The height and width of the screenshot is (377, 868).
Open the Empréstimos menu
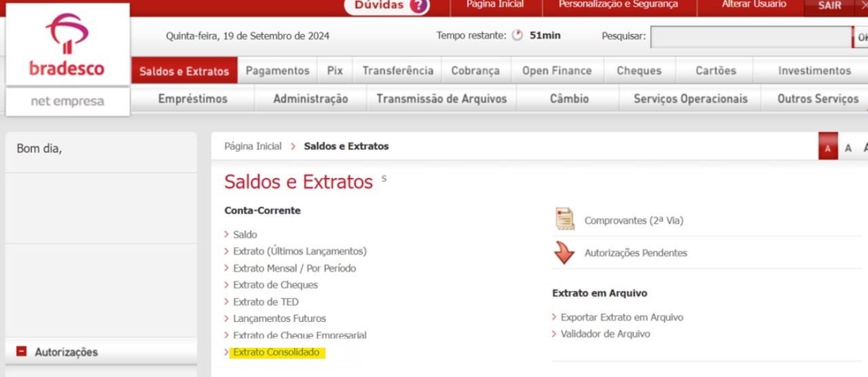pos(193,98)
